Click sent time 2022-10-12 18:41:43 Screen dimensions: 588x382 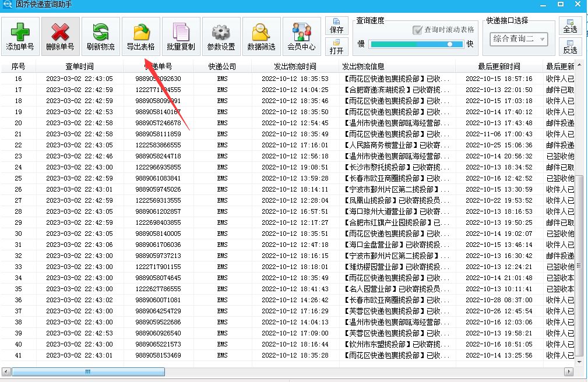(295, 289)
